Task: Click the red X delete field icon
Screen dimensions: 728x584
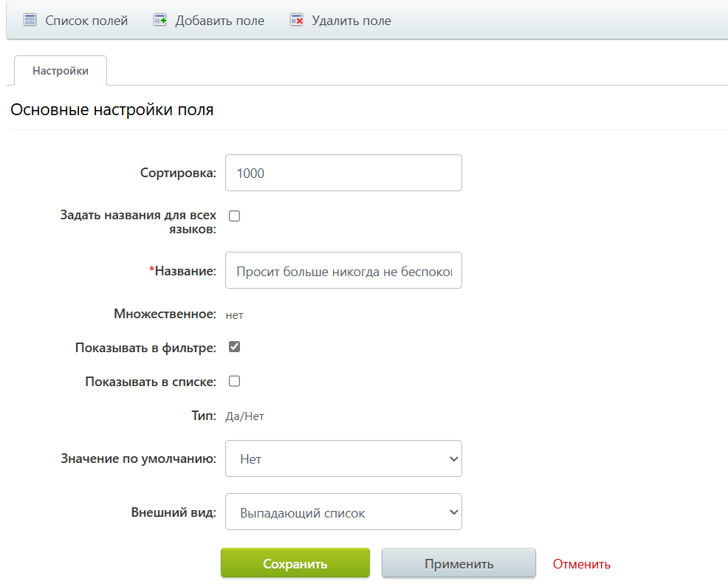Action: pyautogui.click(x=296, y=20)
